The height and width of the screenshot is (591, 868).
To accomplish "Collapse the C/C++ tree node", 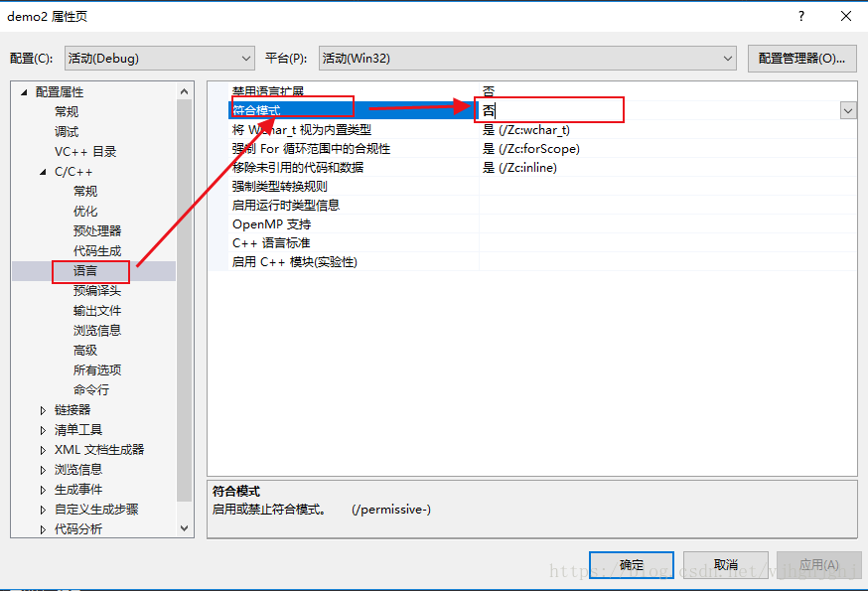I will click(x=43, y=172).
